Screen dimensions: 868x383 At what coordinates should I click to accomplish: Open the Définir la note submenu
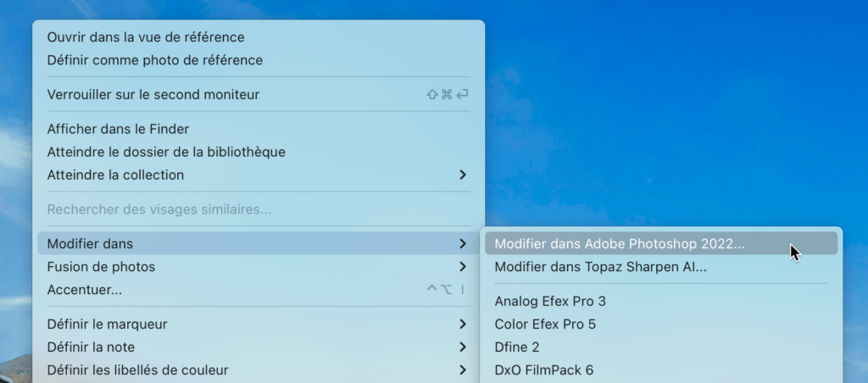pos(259,347)
